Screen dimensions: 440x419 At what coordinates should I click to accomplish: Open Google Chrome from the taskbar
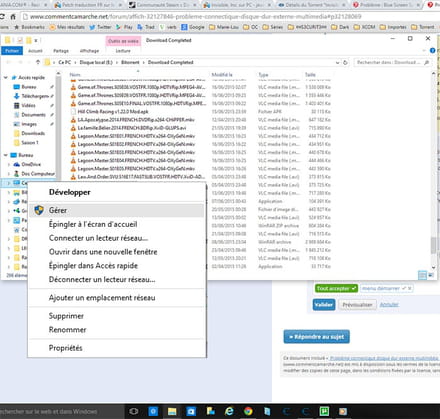tap(248, 411)
